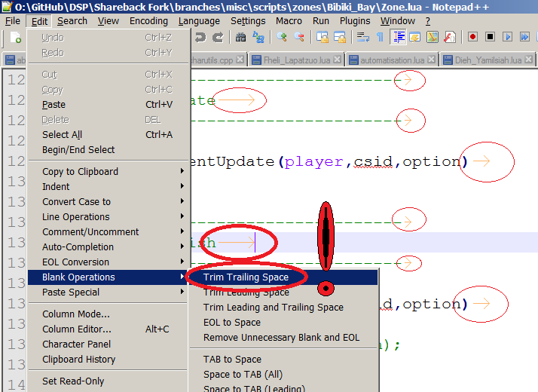This screenshot has width=538, height=392.
Task: Start macro recording with red circle icon
Action: (x=473, y=37)
